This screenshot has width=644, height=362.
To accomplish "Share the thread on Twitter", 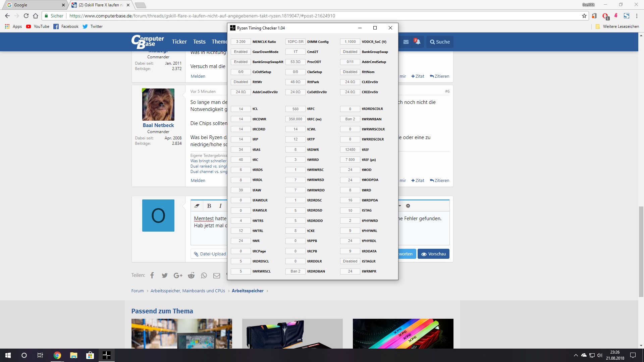I will coord(165,275).
